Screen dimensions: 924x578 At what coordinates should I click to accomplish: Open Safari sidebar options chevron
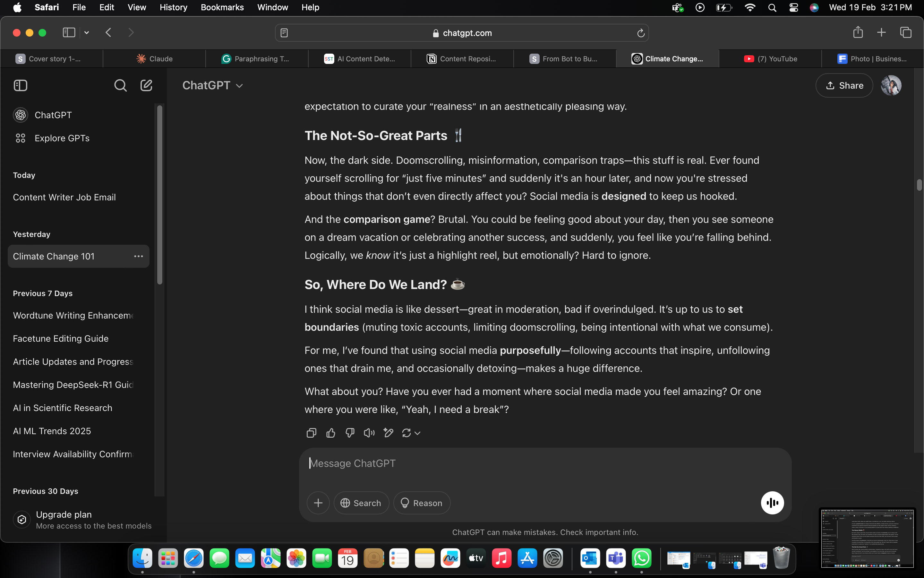[87, 32]
